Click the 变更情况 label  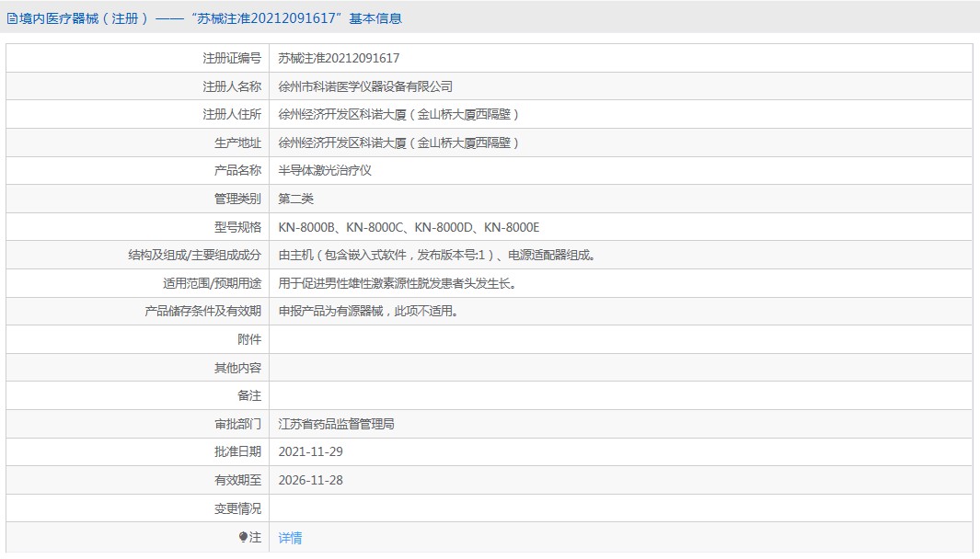[x=237, y=508]
